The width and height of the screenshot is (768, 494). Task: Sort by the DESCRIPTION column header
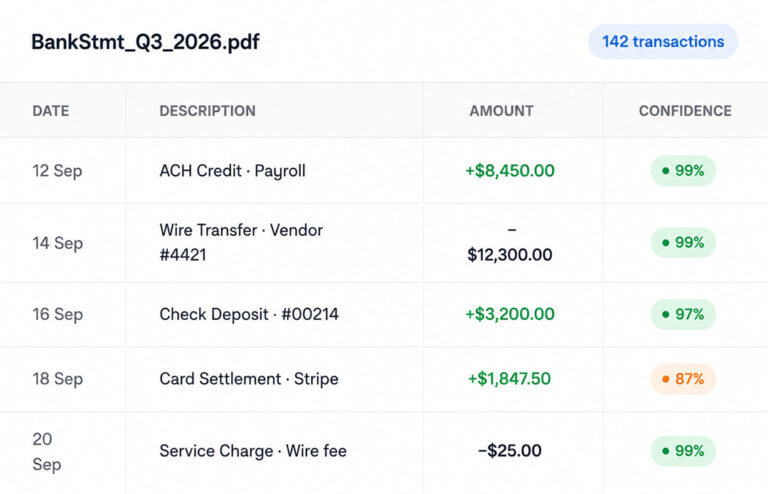coord(208,111)
